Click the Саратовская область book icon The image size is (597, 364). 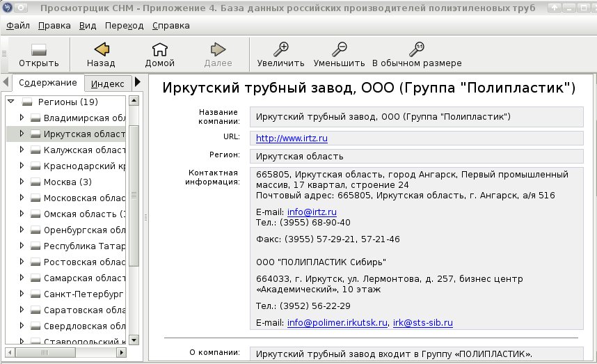coord(35,310)
